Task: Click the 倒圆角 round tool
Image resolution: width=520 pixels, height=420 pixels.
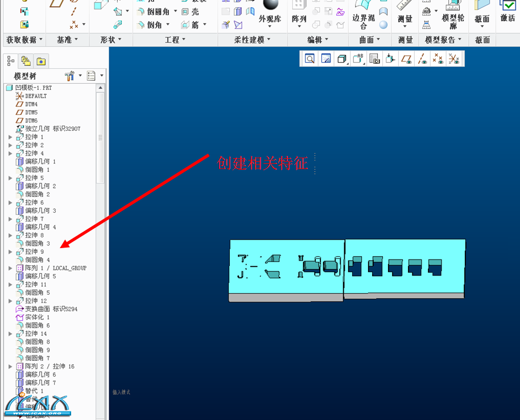Action: pyautogui.click(x=154, y=11)
